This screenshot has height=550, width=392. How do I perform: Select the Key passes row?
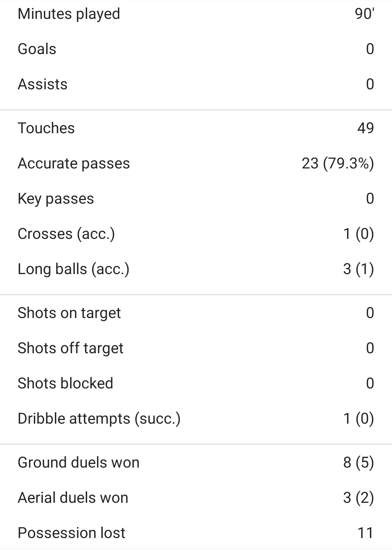(x=196, y=199)
